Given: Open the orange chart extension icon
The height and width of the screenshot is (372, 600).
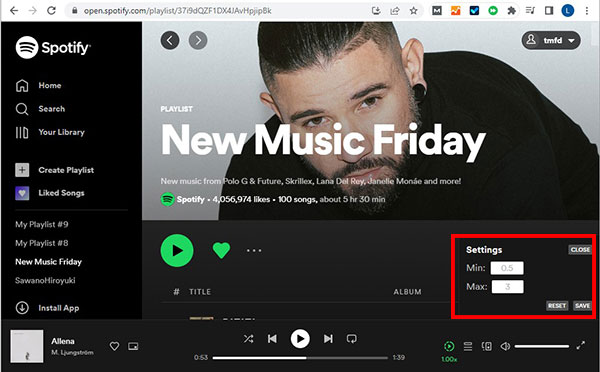Looking at the screenshot, I should tap(455, 11).
